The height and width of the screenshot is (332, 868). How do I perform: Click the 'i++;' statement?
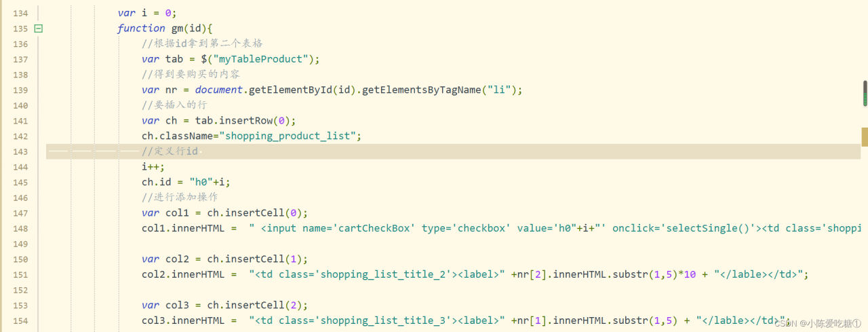click(x=153, y=166)
